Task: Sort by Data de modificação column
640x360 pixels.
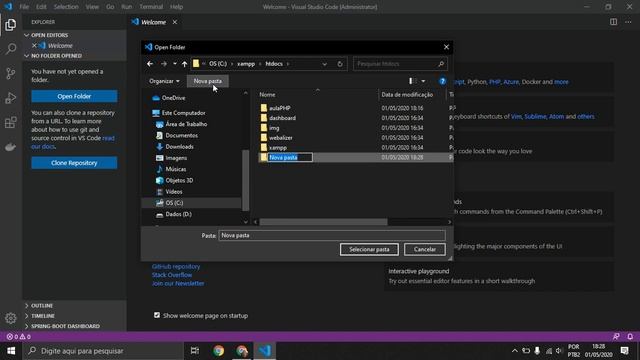Action: (x=407, y=95)
